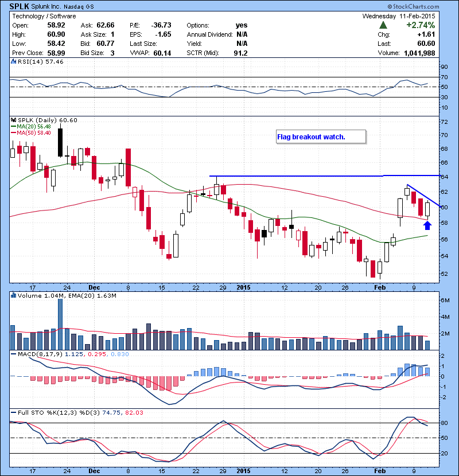The height and width of the screenshot is (476, 459).
Task: Click the MA(50) 58.40 legend entry
Action: pos(31,132)
